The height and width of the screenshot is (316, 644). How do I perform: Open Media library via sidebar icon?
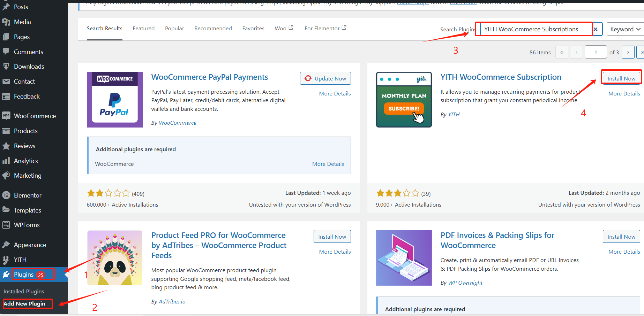pos(6,22)
